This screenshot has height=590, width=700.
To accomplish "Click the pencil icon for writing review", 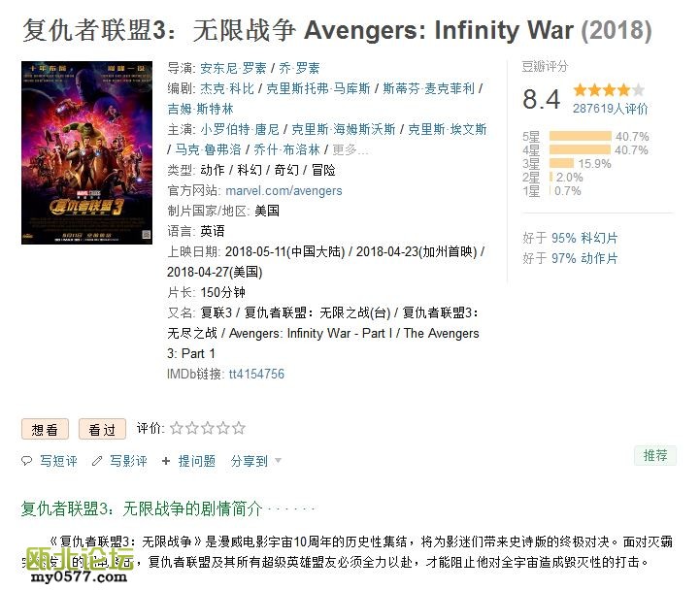I will tap(97, 461).
